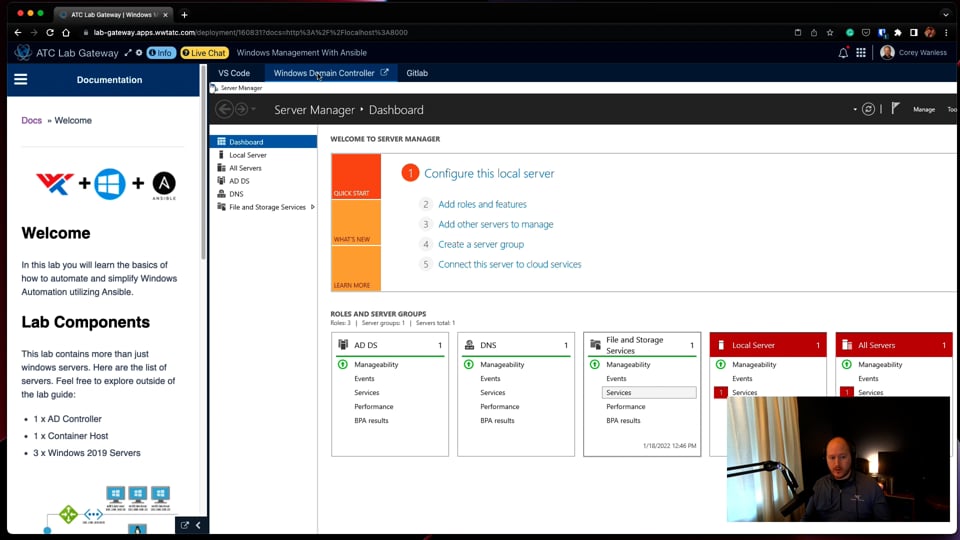Refresh the Server Manager dashboard
This screenshot has width=960, height=540.
point(868,110)
